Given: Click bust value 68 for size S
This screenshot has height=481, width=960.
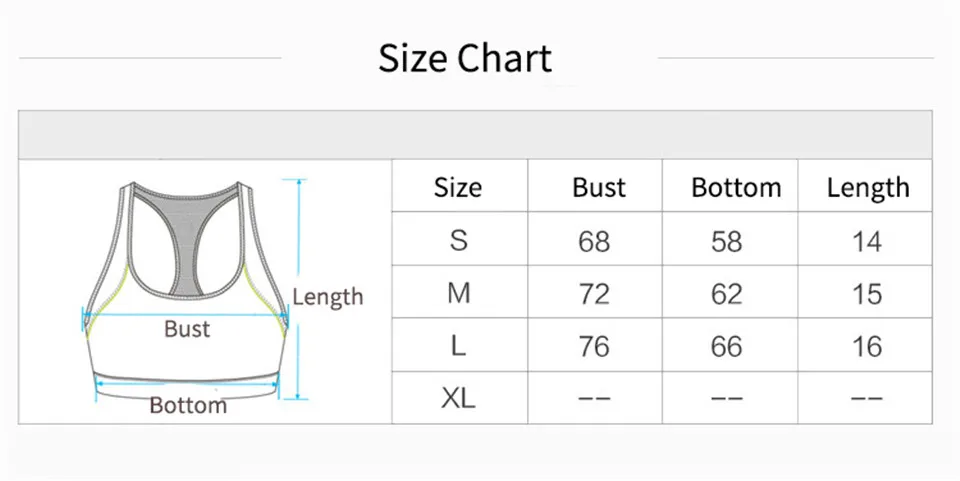Looking at the screenshot, I should 594,241.
